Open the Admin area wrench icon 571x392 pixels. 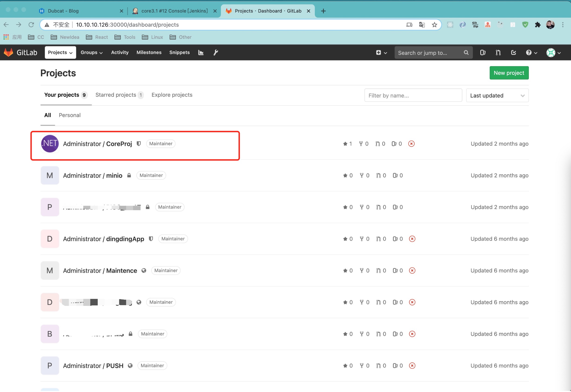[216, 52]
